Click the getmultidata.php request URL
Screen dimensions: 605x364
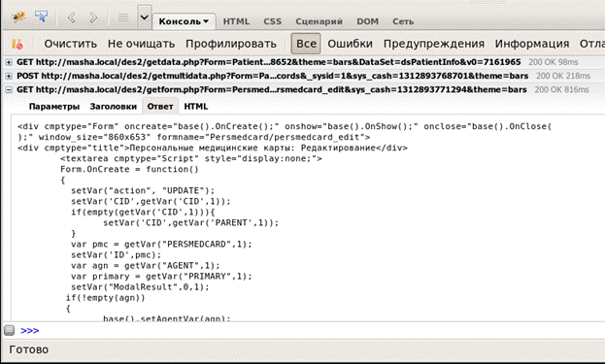coord(272,76)
